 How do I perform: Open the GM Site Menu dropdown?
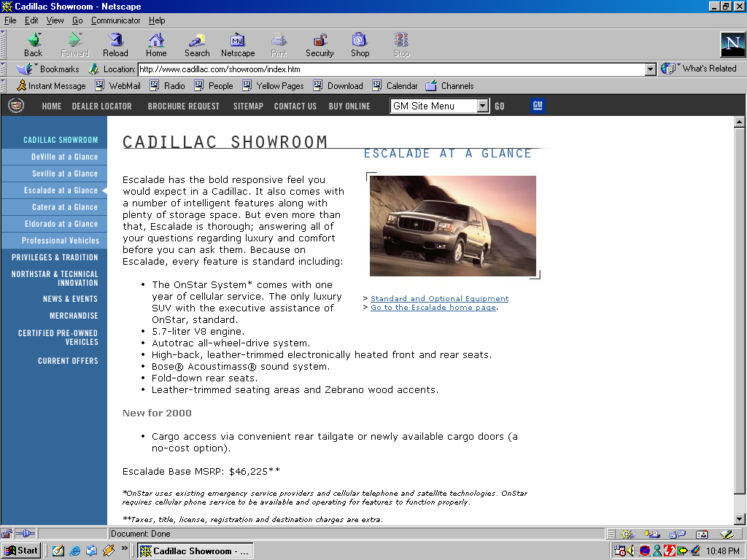[x=439, y=106]
